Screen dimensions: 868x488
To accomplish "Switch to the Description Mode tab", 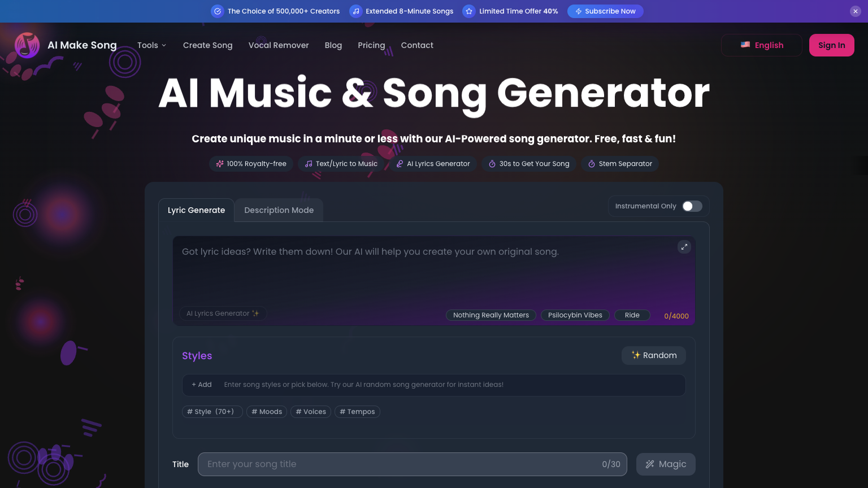I will pos(279,210).
